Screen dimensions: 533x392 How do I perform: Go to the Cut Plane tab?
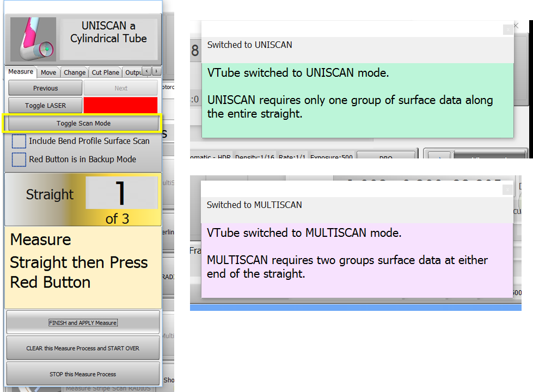point(105,72)
